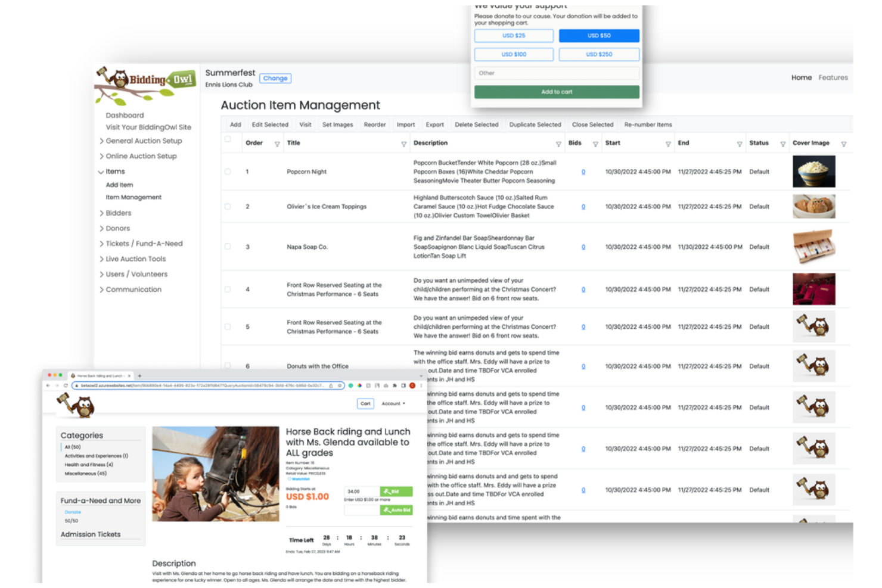This screenshot has width=882, height=588.
Task: Click the Status column filter icon
Action: [x=782, y=143]
